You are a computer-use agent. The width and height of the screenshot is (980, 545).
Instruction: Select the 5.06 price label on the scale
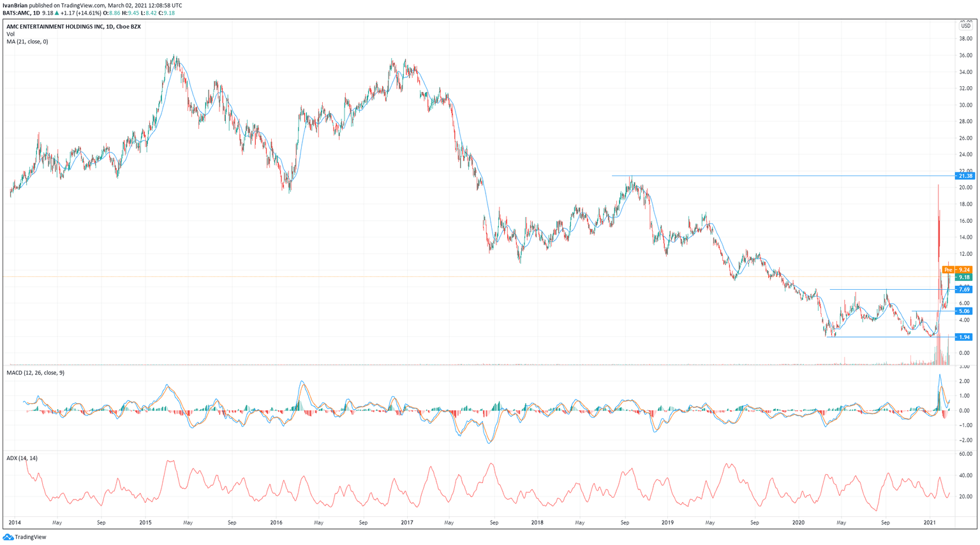point(965,311)
